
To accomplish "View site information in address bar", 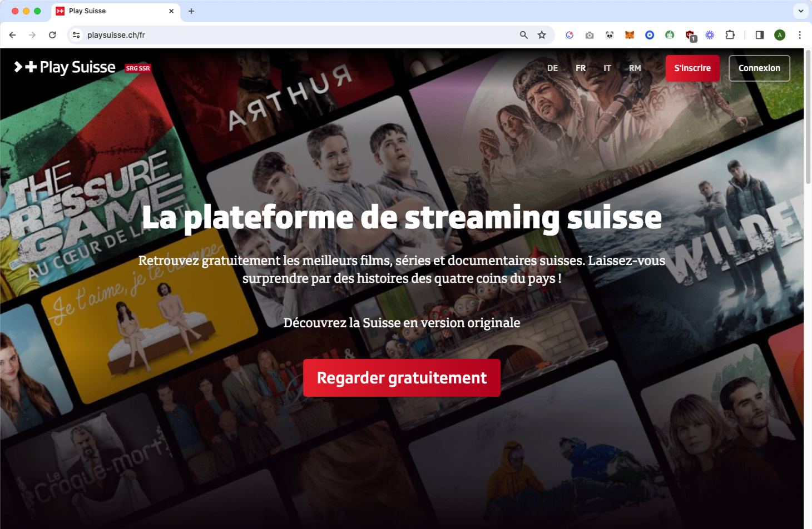I will tap(76, 35).
